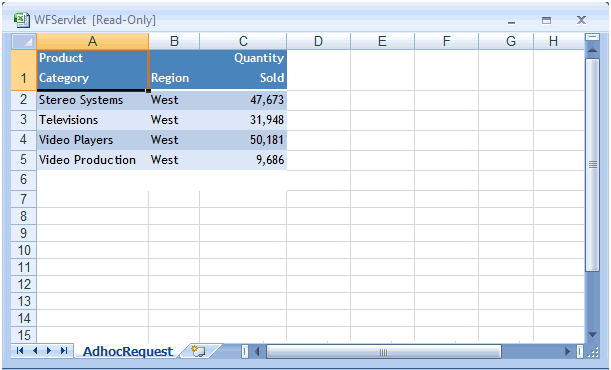Maximize the WFServlet window
The image size is (611, 370).
coord(546,20)
